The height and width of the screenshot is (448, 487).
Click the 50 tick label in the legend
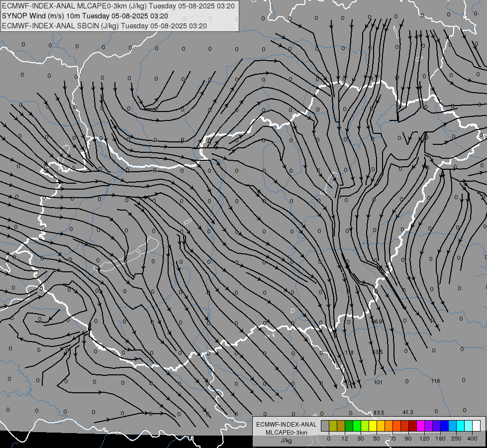click(x=377, y=439)
